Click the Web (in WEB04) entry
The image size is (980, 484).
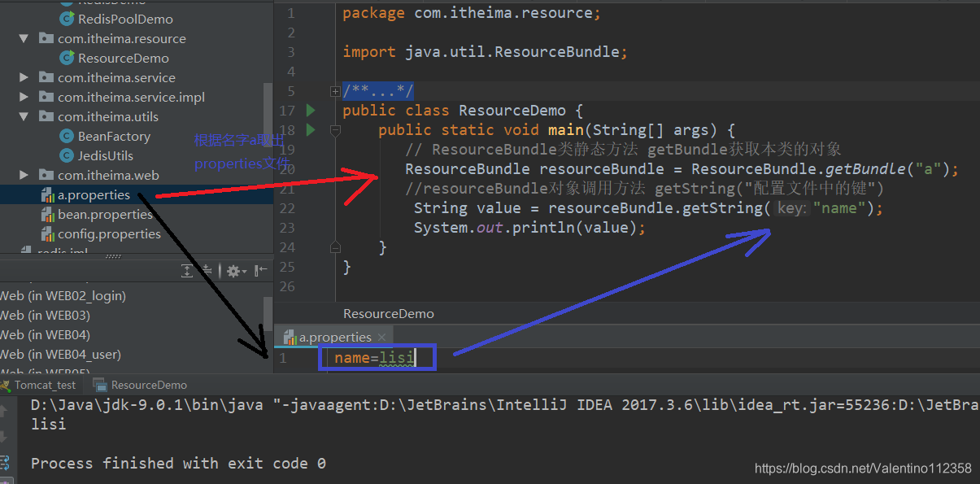[45, 334]
